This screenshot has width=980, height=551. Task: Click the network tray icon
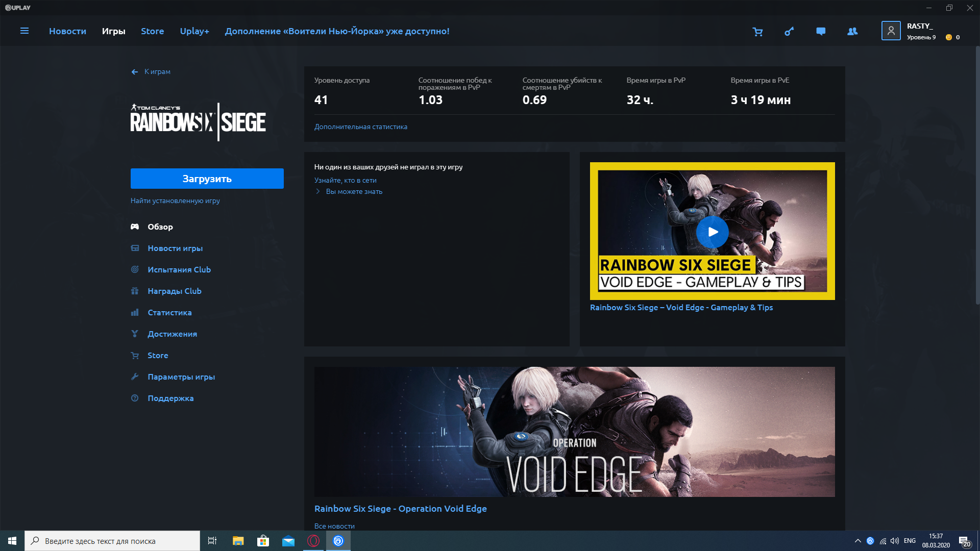click(883, 541)
